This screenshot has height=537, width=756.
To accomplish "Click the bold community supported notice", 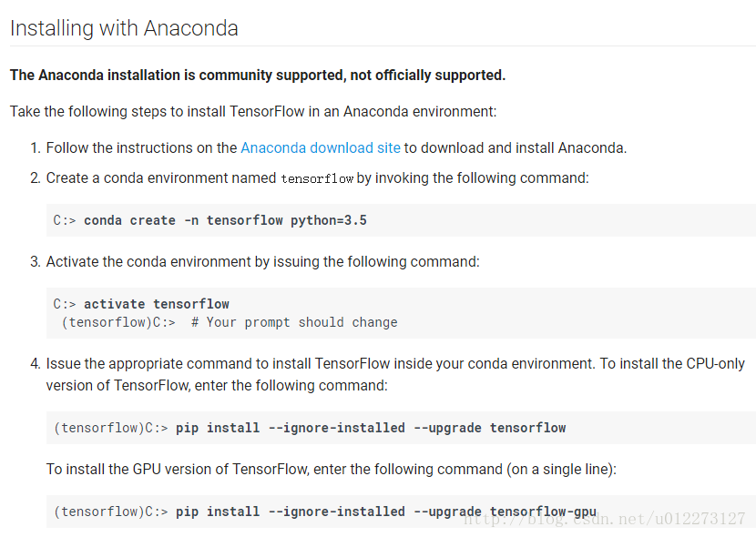I will [x=258, y=76].
